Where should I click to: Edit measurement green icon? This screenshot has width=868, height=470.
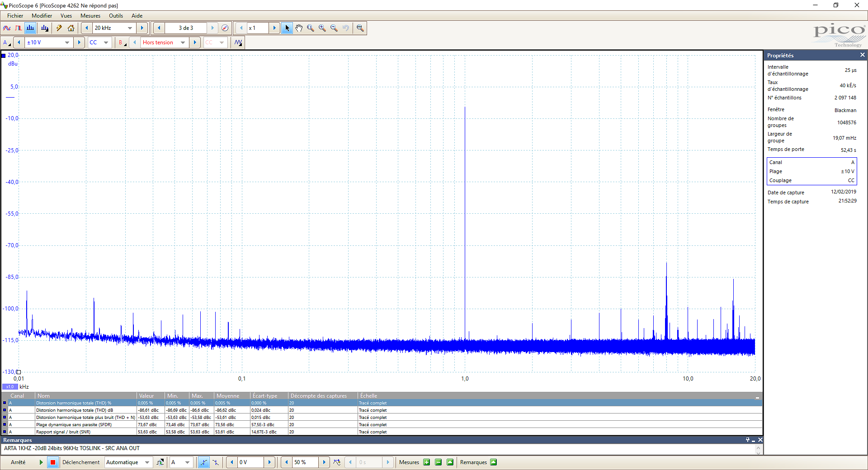[x=450, y=462]
